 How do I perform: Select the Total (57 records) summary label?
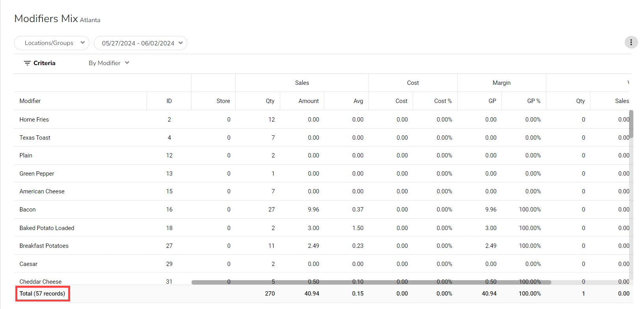pyautogui.click(x=43, y=294)
